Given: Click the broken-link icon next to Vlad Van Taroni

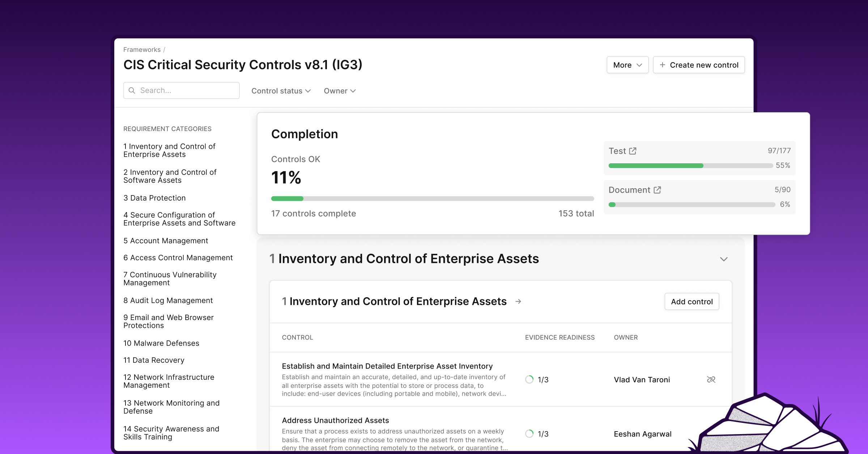Looking at the screenshot, I should tap(711, 379).
